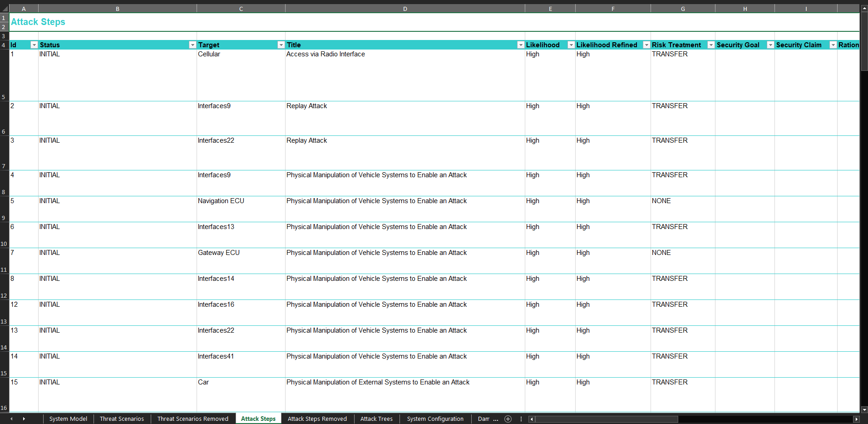Select column D header

pyautogui.click(x=405, y=9)
